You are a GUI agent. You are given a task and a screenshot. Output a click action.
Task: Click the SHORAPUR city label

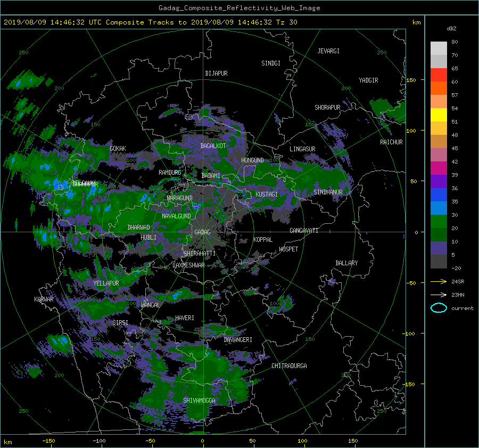point(327,108)
